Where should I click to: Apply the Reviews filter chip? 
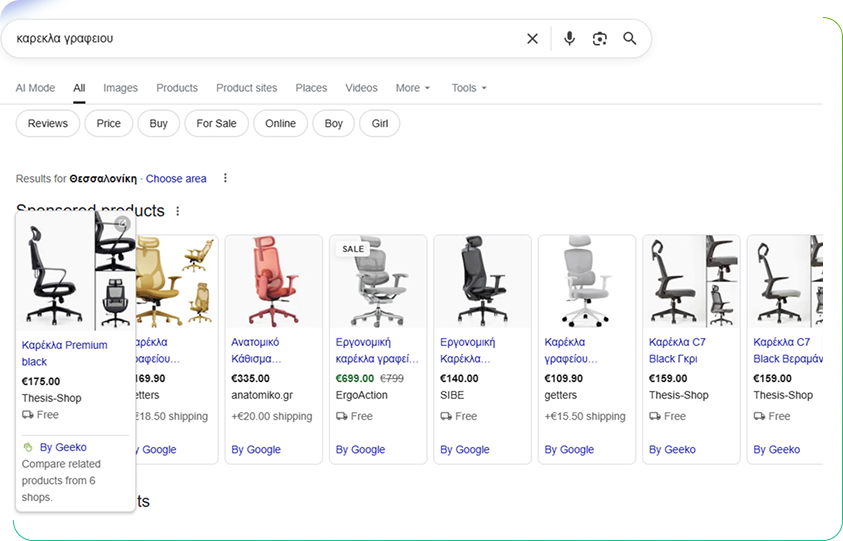48,123
